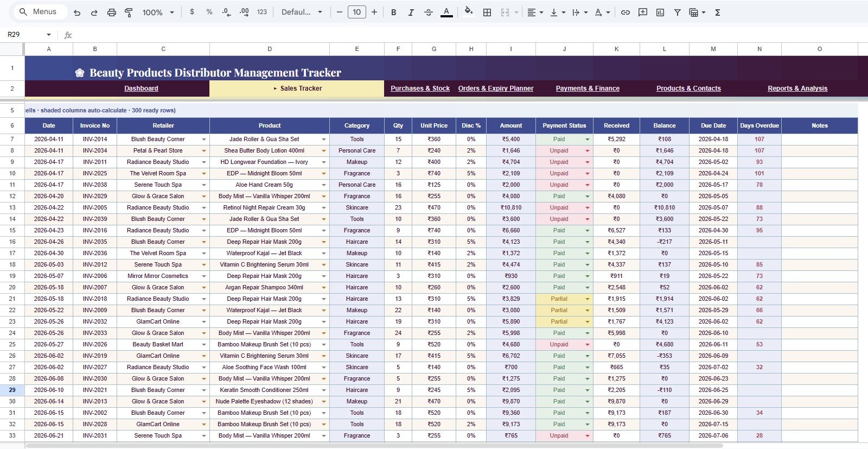Screen dimensions: 868x449
Task: Click the Undo icon
Action: [x=77, y=12]
